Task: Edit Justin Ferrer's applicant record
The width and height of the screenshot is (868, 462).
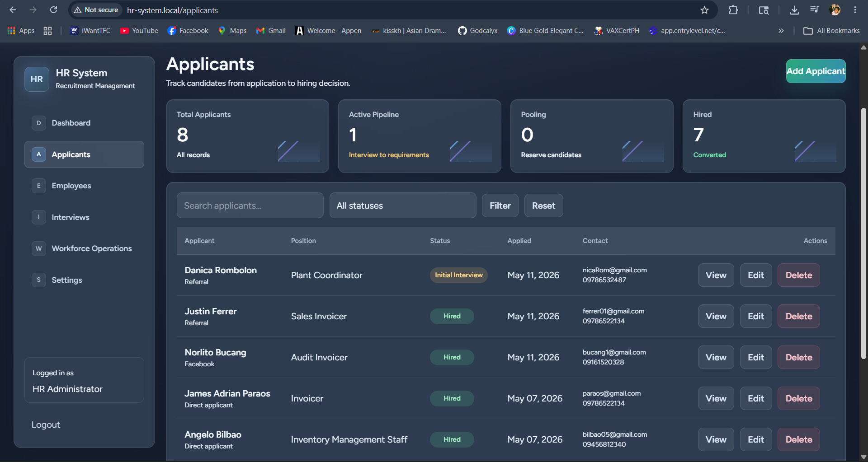Action: click(x=756, y=316)
